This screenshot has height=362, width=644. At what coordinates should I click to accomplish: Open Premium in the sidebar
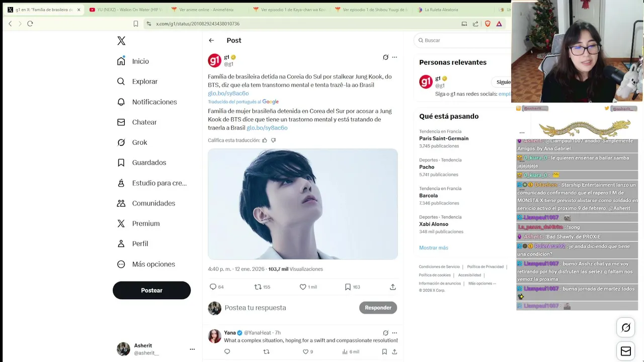click(138, 223)
